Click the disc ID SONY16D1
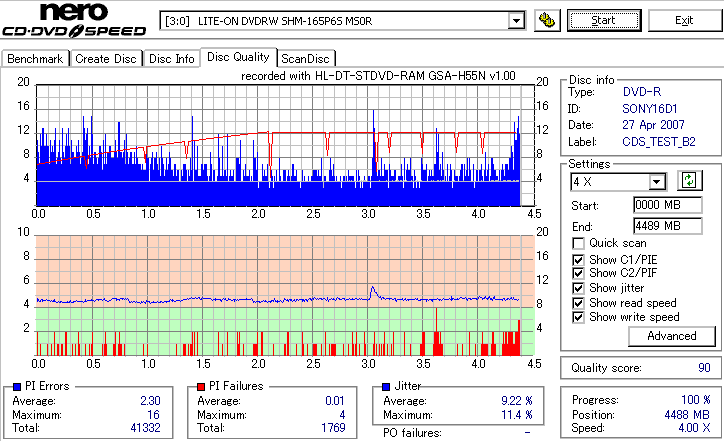 [650, 109]
